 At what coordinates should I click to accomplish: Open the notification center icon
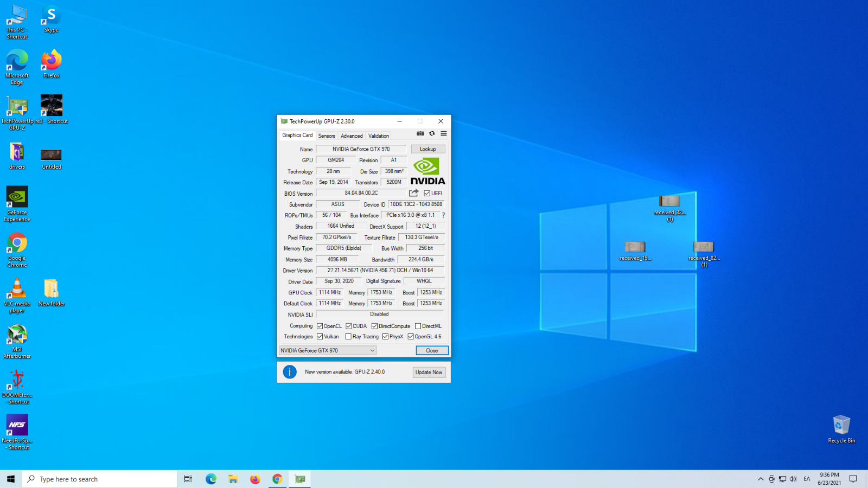(853, 479)
